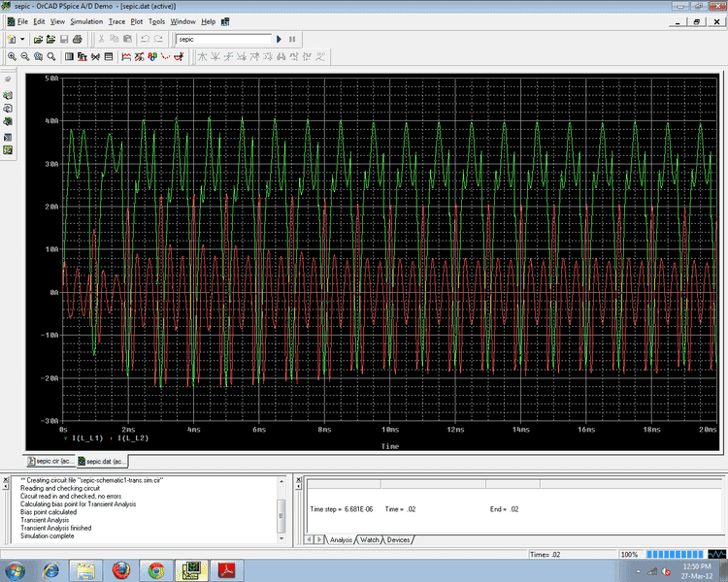
Task: Run simulation with the play button
Action: 279,39
